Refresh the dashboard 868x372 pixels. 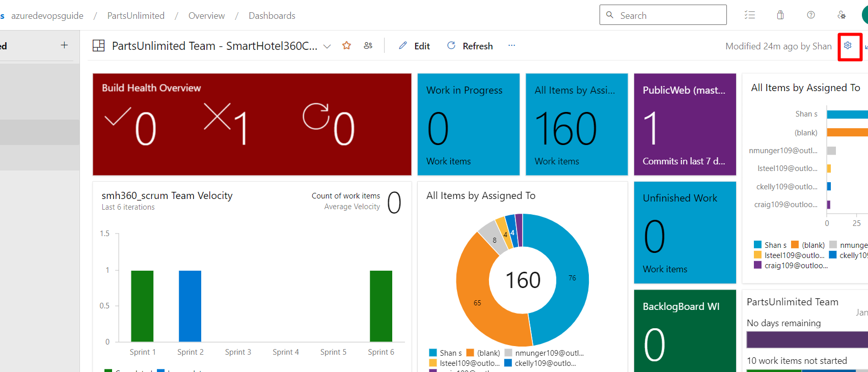click(x=470, y=46)
